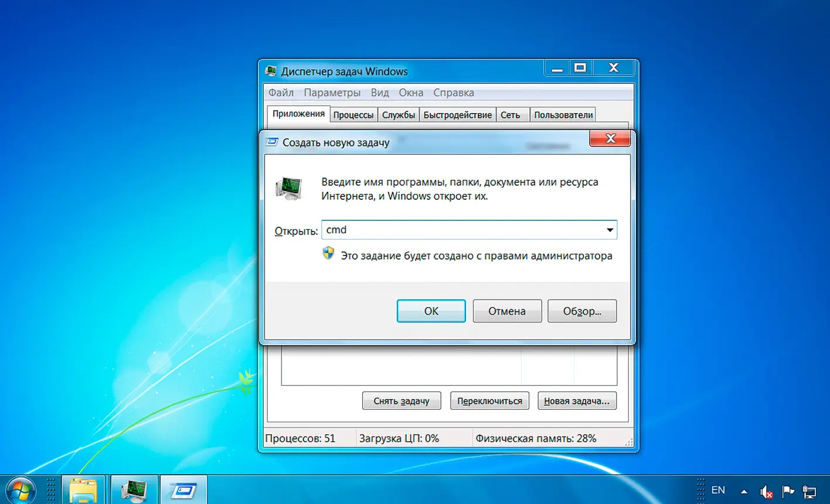The height and width of the screenshot is (504, 830).
Task: Open the Окна menu in Task Manager
Action: click(x=411, y=93)
